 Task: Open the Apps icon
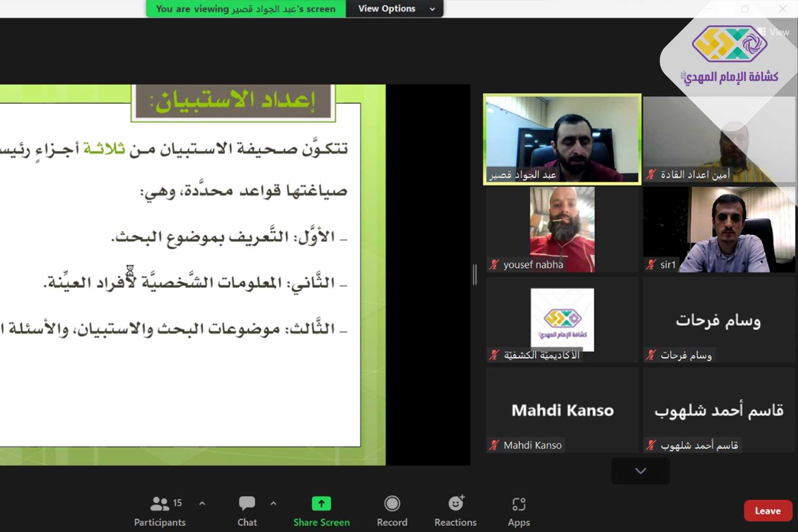[x=519, y=504]
